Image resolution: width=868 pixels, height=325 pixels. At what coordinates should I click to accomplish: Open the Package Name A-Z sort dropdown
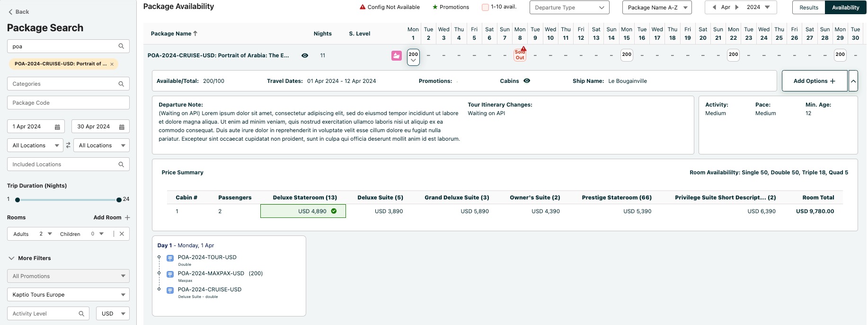(x=656, y=8)
